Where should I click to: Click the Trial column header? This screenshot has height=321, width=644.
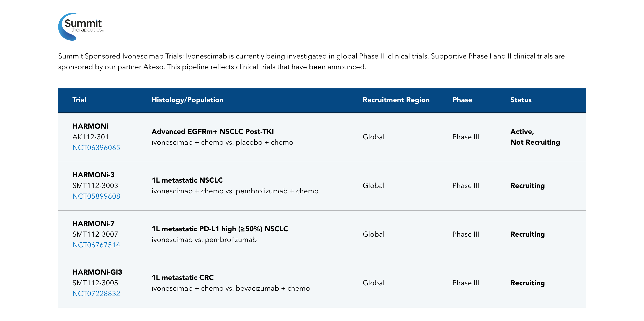(x=79, y=100)
